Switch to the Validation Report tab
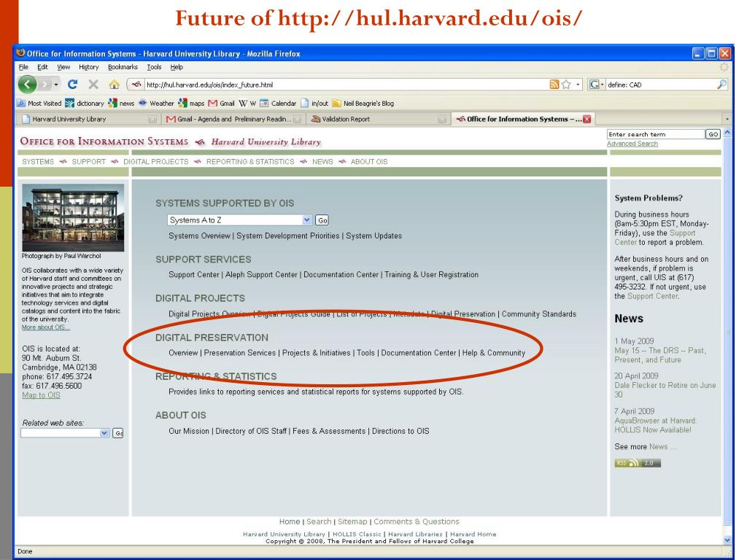Screen dimensions: 747x560 pos(377,119)
